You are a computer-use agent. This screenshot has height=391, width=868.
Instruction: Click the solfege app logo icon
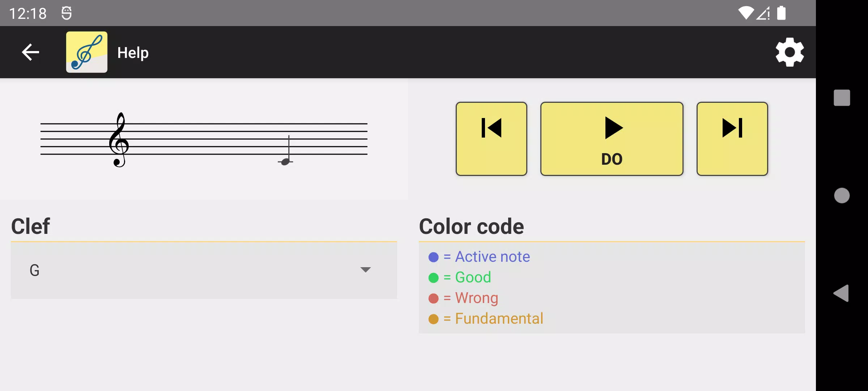tap(86, 51)
